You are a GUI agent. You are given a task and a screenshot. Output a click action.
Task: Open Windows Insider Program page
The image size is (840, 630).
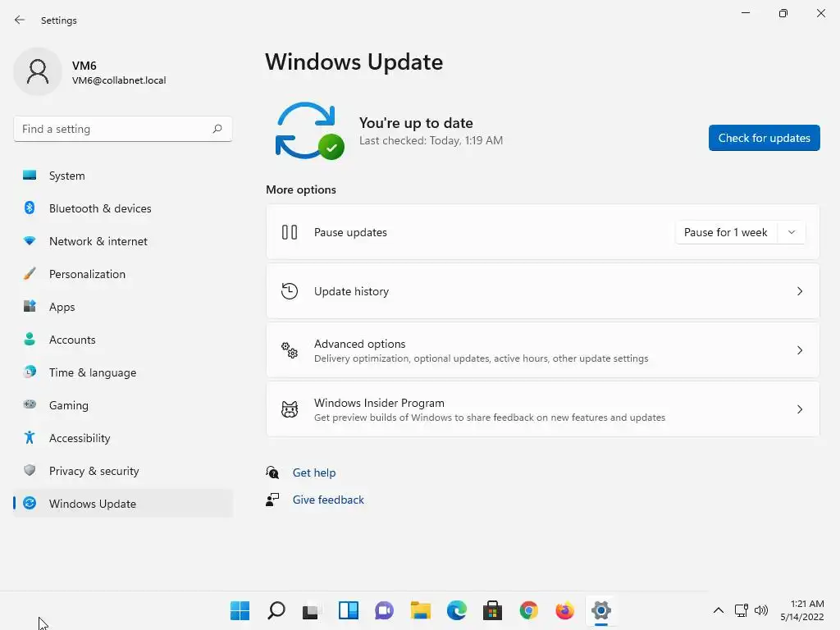tap(543, 409)
